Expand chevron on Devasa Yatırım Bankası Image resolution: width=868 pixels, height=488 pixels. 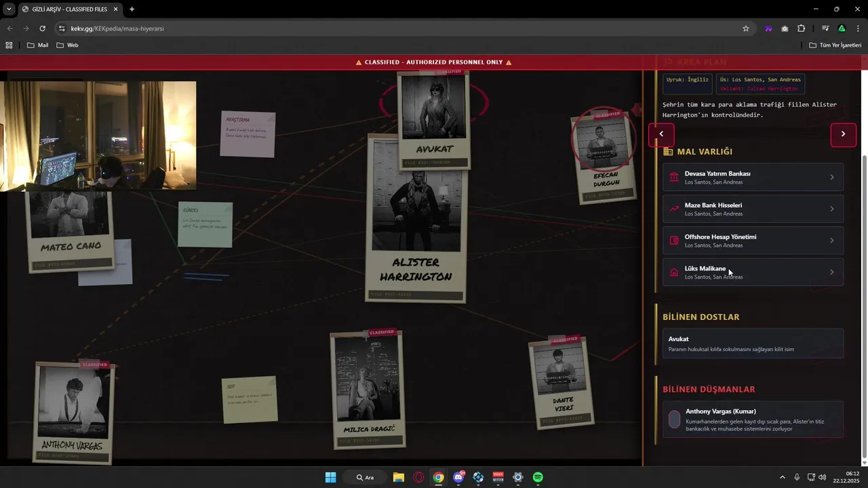coord(832,178)
